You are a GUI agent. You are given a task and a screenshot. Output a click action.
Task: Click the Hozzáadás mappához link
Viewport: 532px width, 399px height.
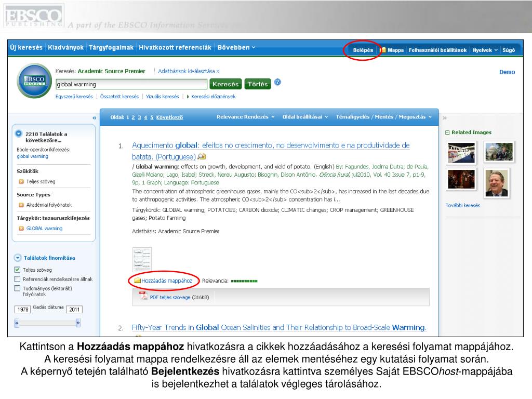tap(167, 281)
